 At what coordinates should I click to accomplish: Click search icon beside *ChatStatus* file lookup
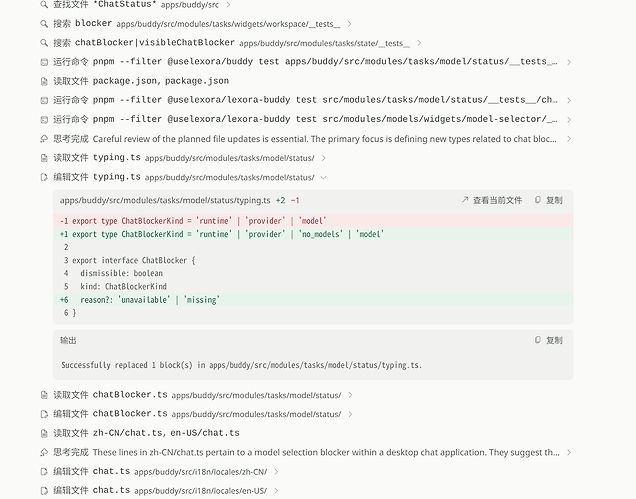[44, 5]
